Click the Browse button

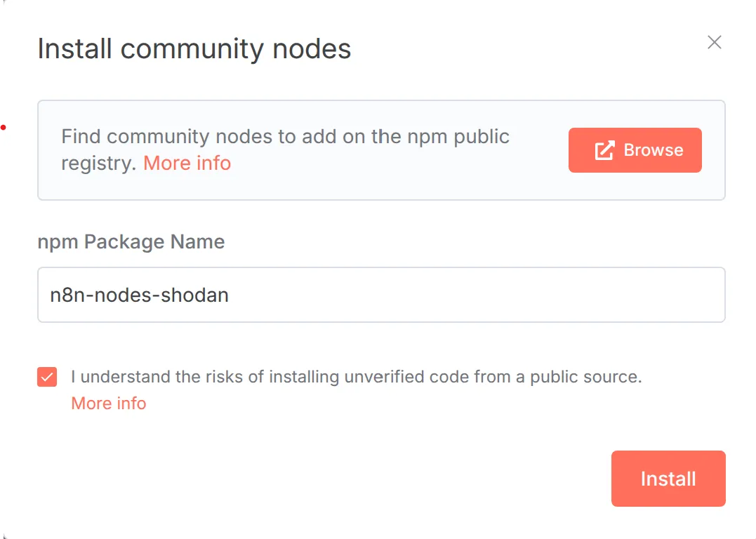click(635, 149)
